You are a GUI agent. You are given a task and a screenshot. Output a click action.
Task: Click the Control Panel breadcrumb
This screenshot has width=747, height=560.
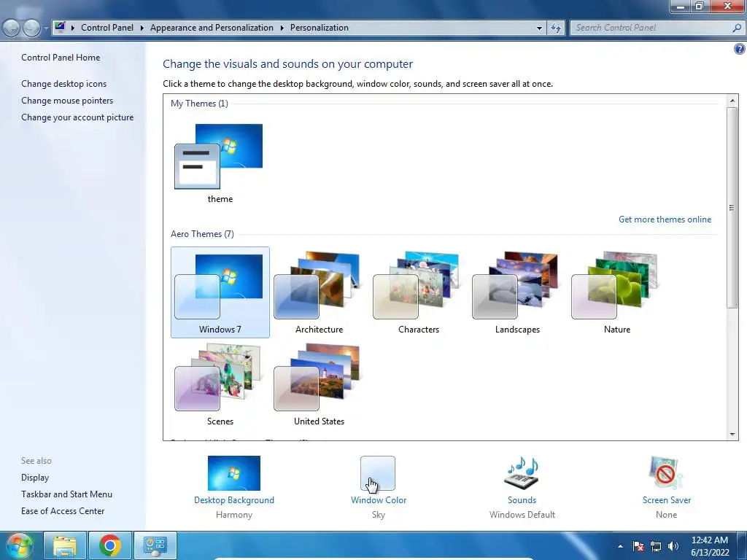[107, 28]
